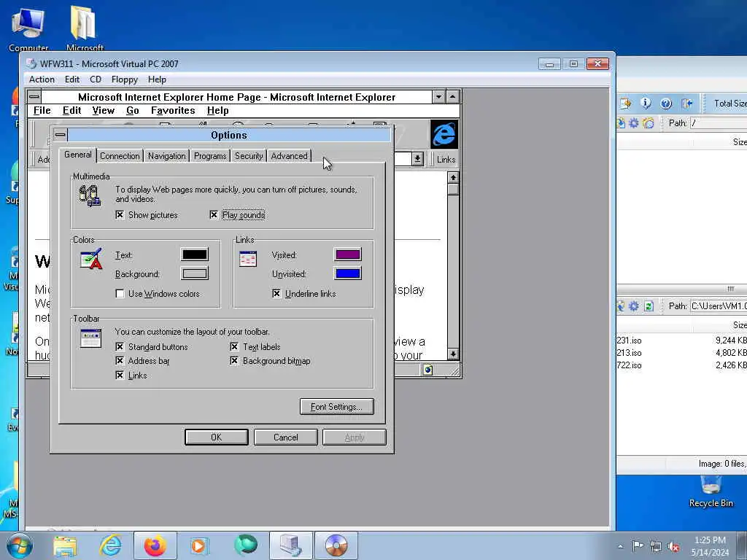Click the Unvisited links blue swatch
Screen dimensions: 747x560
[x=348, y=273]
